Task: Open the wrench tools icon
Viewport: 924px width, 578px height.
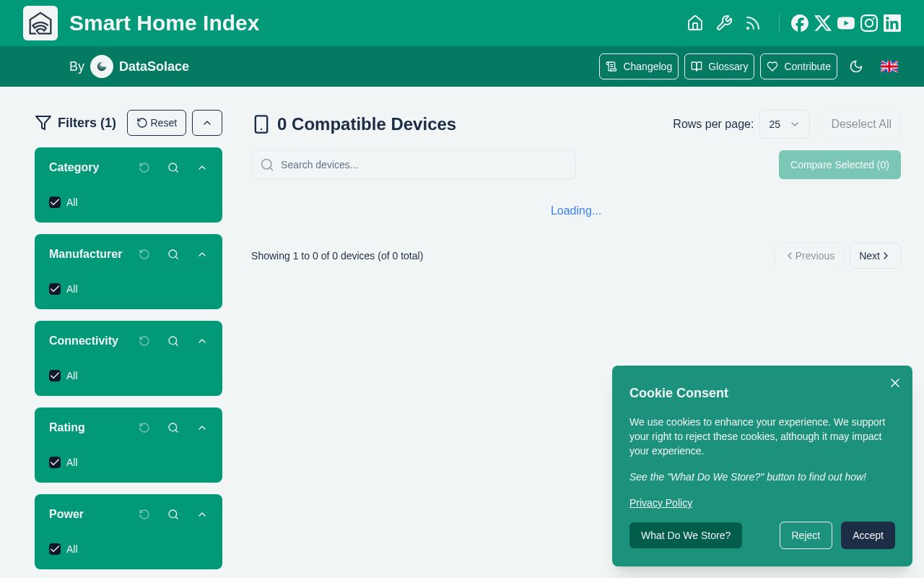Action: coord(724,23)
